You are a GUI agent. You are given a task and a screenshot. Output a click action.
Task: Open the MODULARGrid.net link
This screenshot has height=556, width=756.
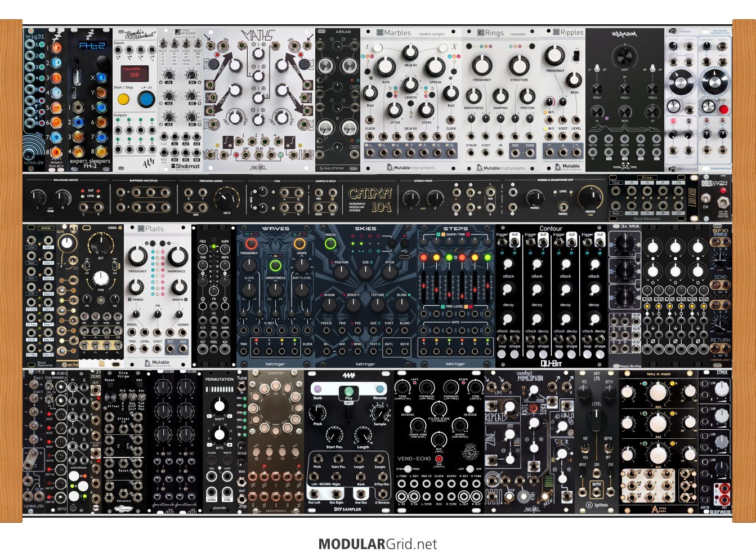click(378, 544)
